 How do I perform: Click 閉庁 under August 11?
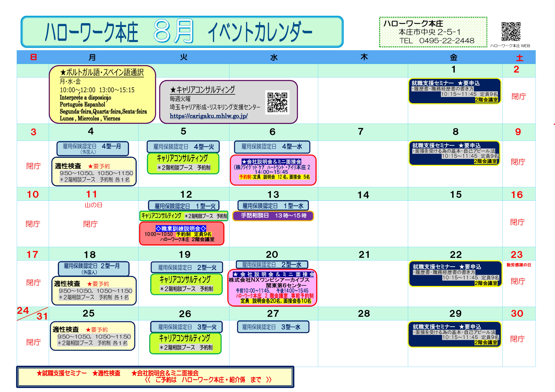click(x=90, y=224)
